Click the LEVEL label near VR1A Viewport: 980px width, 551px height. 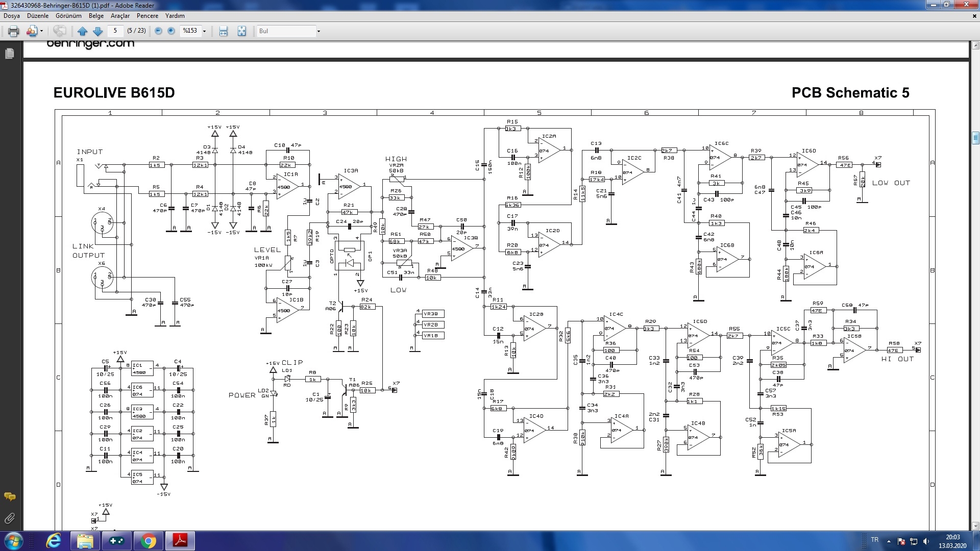coord(267,250)
